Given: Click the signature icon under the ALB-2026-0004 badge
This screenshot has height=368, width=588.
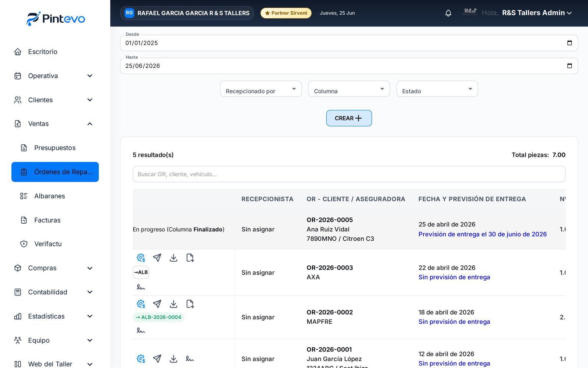Looking at the screenshot, I should click(x=141, y=330).
